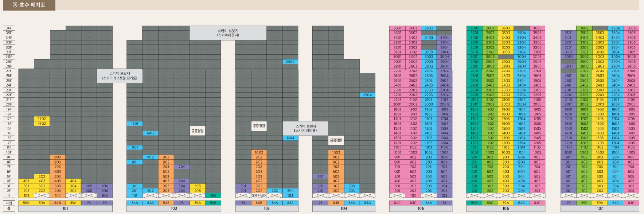The height and width of the screenshot is (214, 644).
Task: Click the 36F floor label
Action: tap(9, 28)
